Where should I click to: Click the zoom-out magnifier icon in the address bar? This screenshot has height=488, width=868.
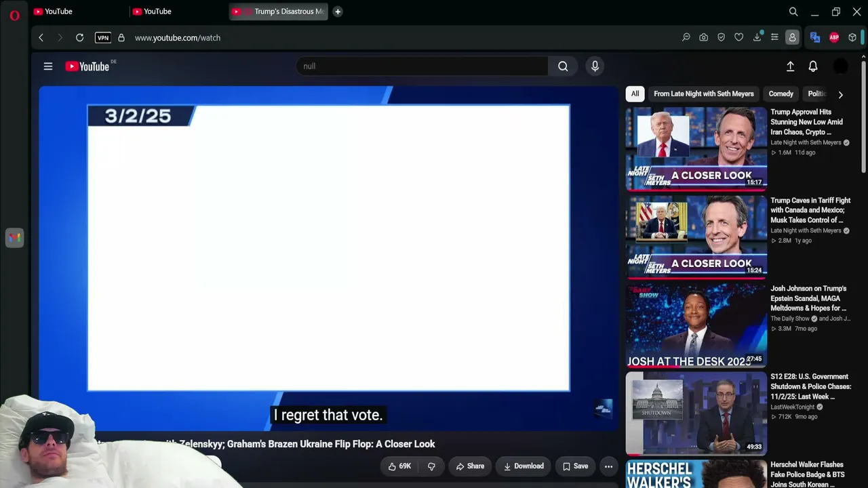(x=686, y=38)
